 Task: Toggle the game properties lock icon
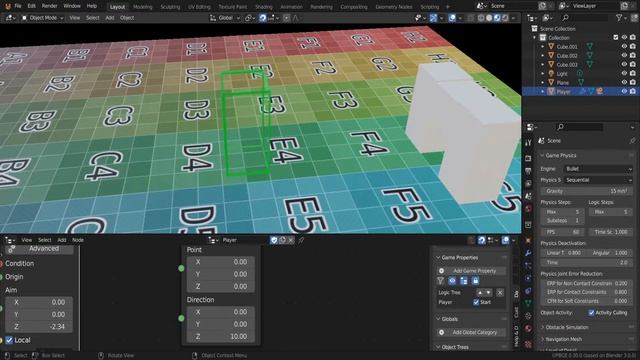pyautogui.click(x=476, y=281)
